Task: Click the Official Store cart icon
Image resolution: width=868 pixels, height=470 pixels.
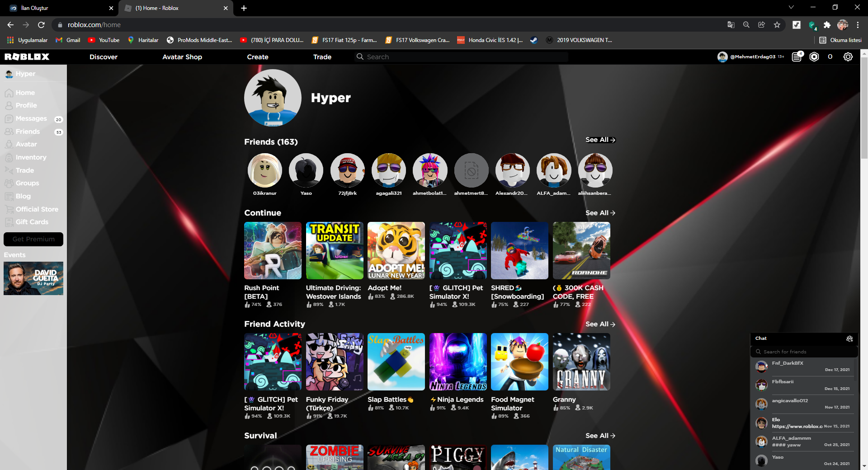Action: [x=9, y=209]
